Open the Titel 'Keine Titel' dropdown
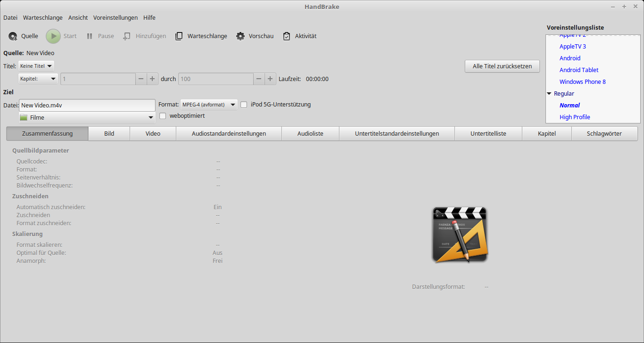644x343 pixels. [36, 66]
